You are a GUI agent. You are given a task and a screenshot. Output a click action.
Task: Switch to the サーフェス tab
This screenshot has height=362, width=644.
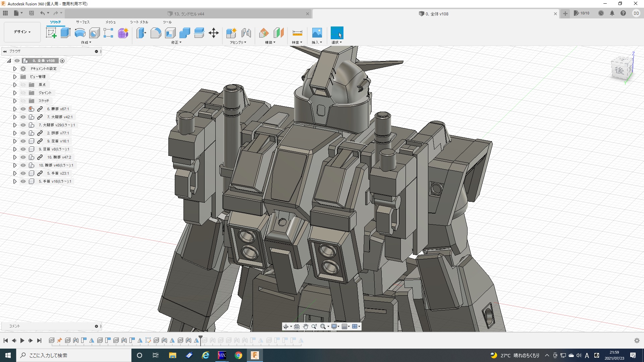click(x=83, y=22)
